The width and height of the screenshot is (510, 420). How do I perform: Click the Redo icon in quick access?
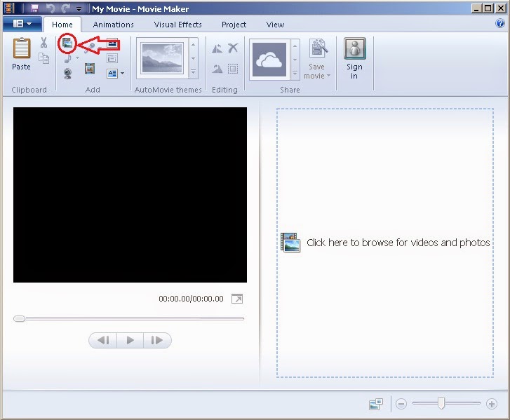pyautogui.click(x=66, y=8)
